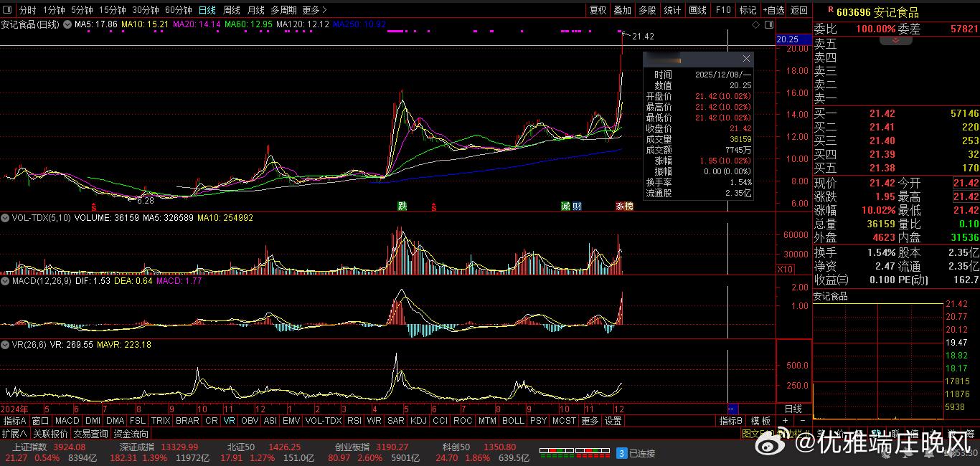Switch indicator to KDJ
The image size is (980, 466).
pos(418,421)
